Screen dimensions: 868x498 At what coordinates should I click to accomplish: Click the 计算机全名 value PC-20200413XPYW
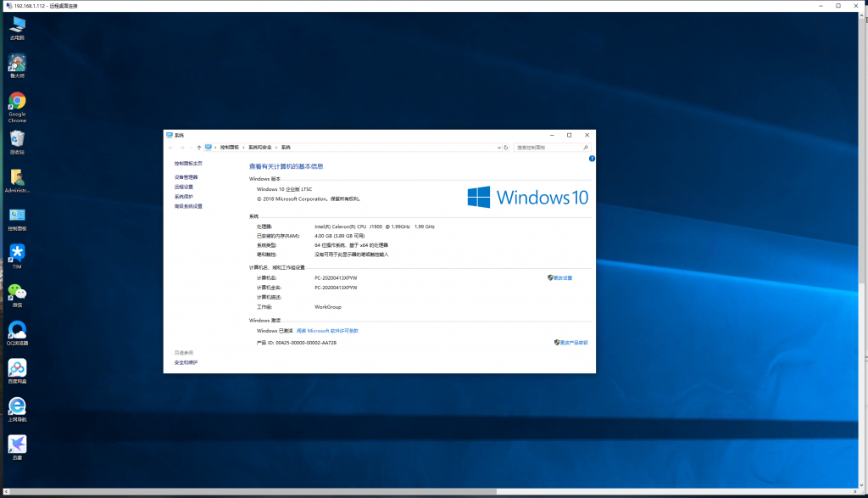pyautogui.click(x=336, y=288)
